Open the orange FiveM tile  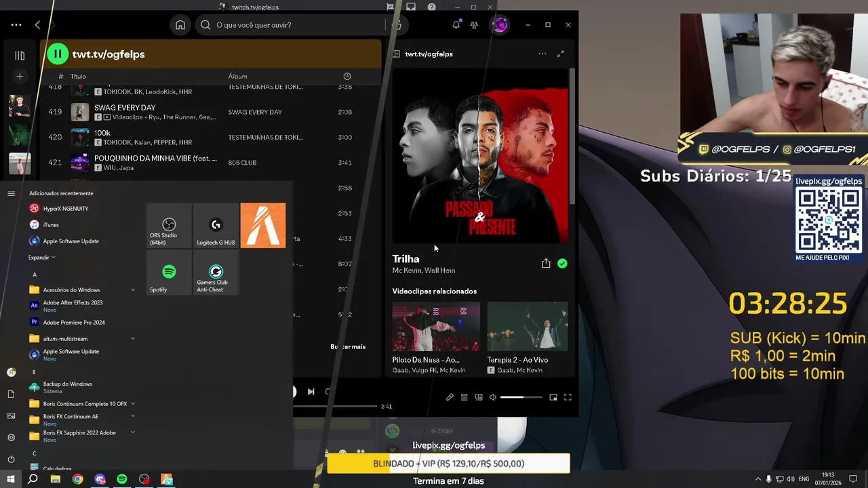pos(263,226)
